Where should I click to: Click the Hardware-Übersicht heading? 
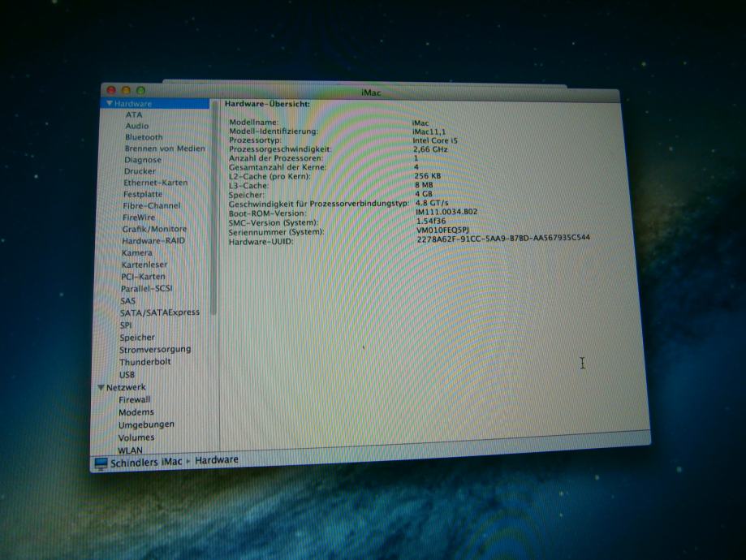coord(267,104)
